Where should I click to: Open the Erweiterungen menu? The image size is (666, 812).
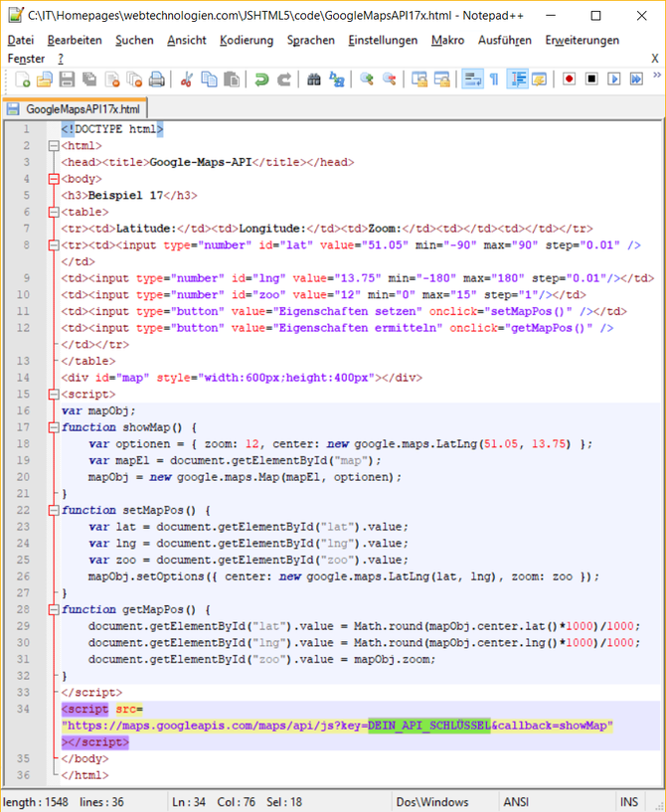(583, 40)
